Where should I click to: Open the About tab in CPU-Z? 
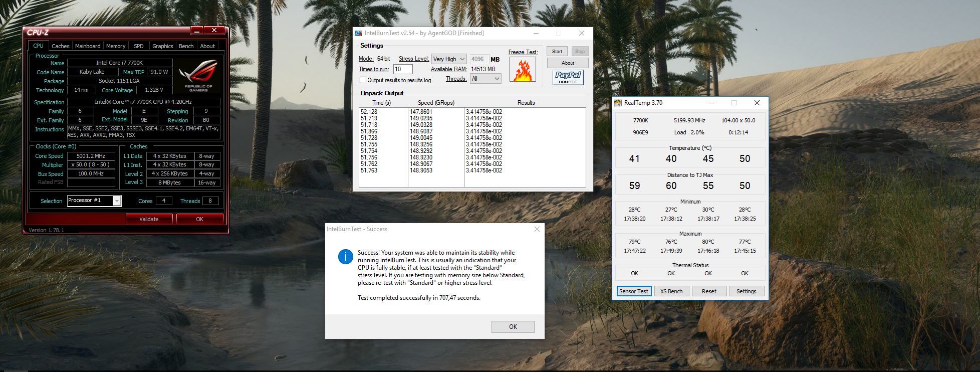coord(207,46)
